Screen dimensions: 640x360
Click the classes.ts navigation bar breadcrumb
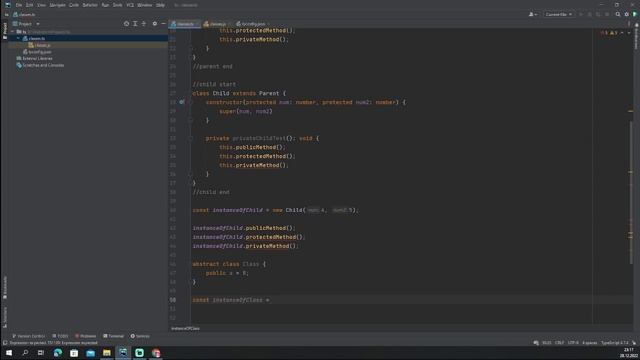coord(24,15)
